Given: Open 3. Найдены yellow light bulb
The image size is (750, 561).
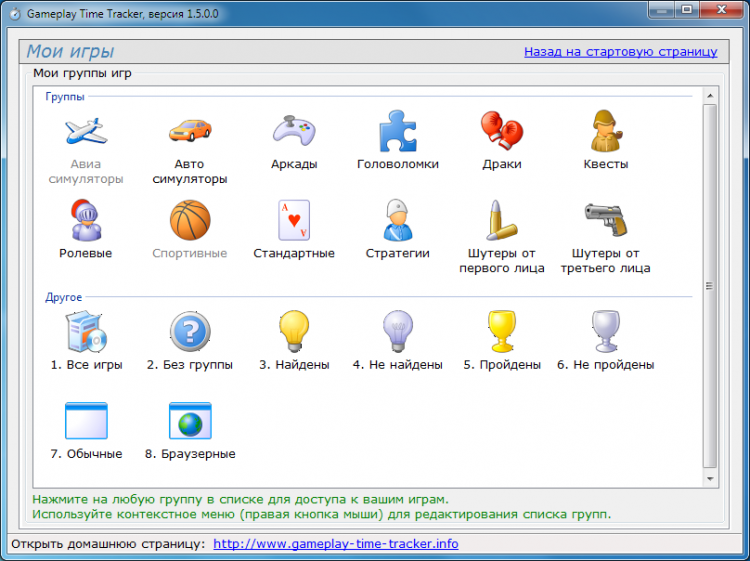Looking at the screenshot, I should (294, 331).
